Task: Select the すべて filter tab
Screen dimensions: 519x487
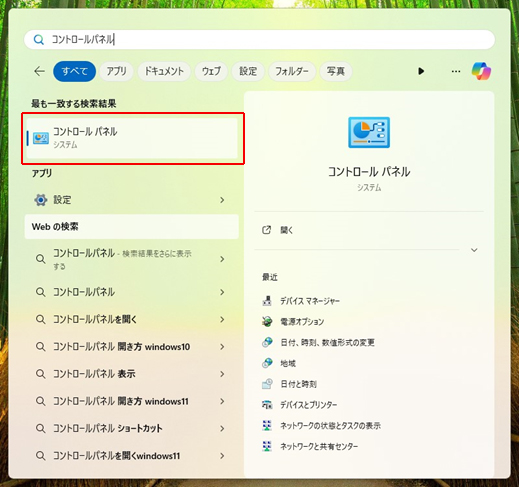Action: (x=75, y=71)
